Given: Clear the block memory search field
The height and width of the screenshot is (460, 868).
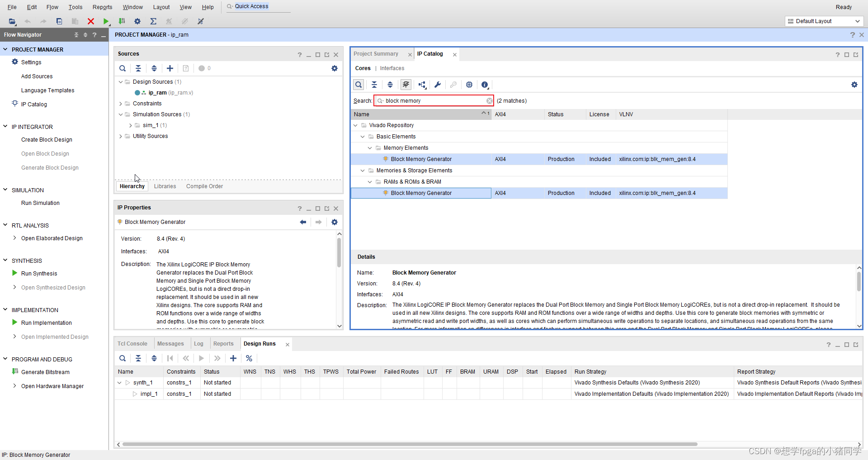Looking at the screenshot, I should click(x=490, y=101).
